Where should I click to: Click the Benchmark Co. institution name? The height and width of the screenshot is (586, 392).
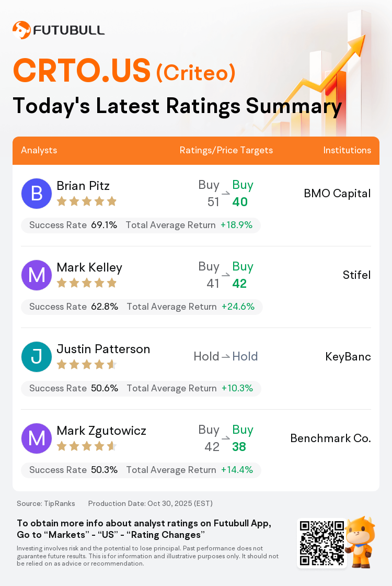330,438
